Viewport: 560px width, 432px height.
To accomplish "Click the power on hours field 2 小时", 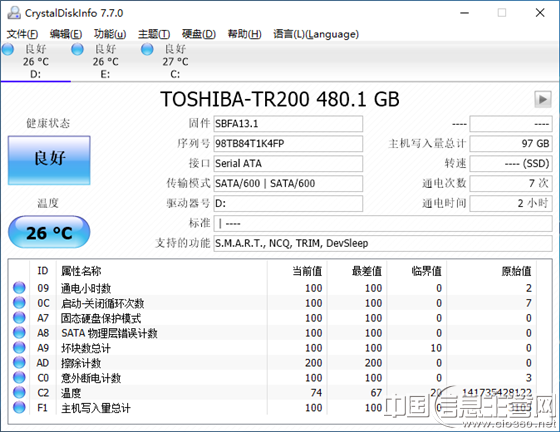I will tap(511, 204).
